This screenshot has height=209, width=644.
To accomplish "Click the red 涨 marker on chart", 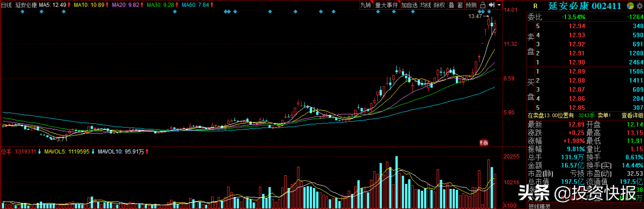I will pyautogui.click(x=485, y=142).
